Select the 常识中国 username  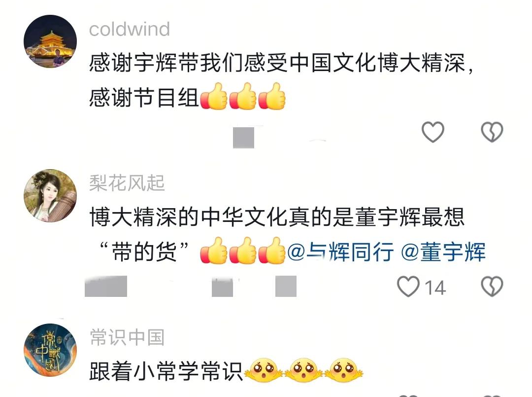(127, 337)
